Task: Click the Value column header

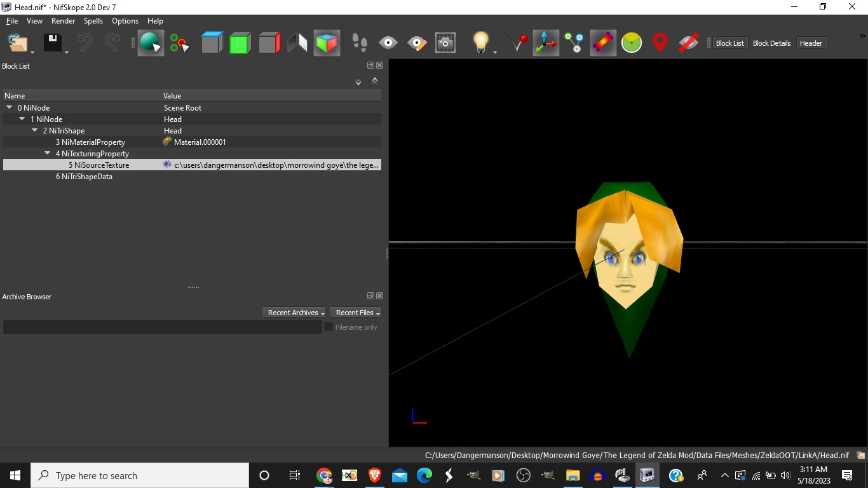Action: click(x=271, y=96)
